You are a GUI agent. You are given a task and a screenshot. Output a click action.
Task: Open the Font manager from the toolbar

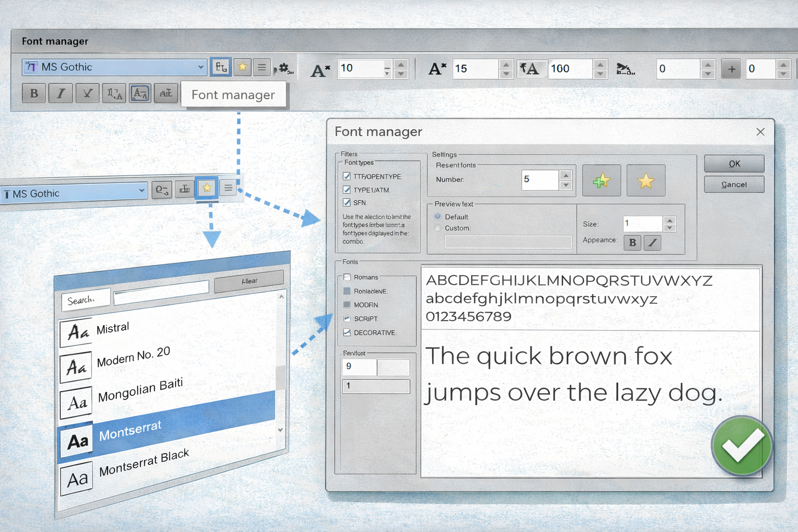[x=220, y=67]
